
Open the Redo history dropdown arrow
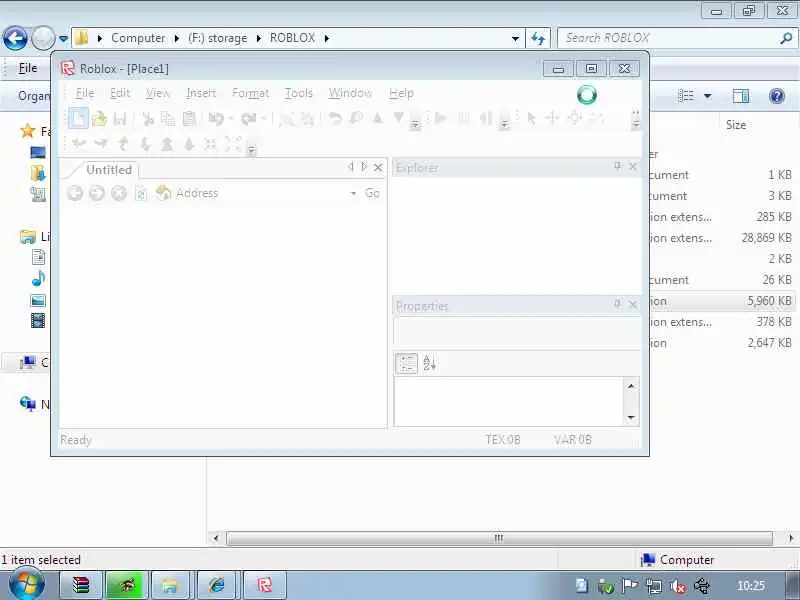264,119
